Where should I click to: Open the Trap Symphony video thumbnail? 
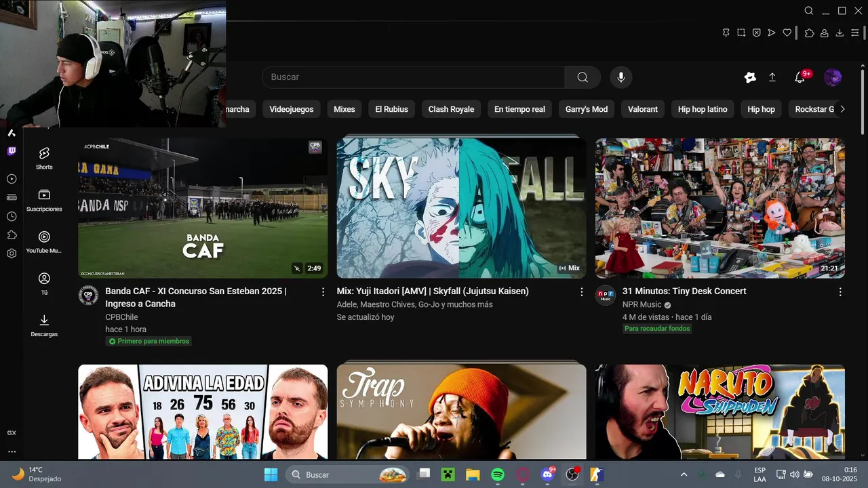[x=461, y=412]
